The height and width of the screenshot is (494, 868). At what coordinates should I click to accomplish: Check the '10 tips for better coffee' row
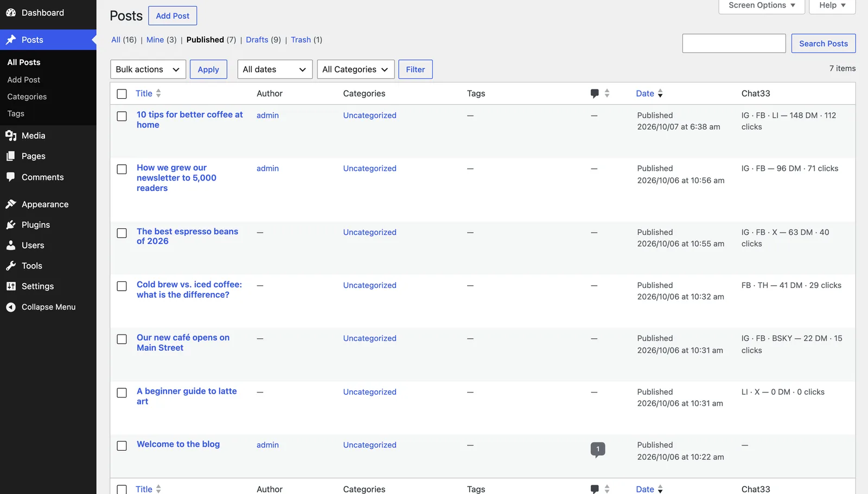coord(122,116)
